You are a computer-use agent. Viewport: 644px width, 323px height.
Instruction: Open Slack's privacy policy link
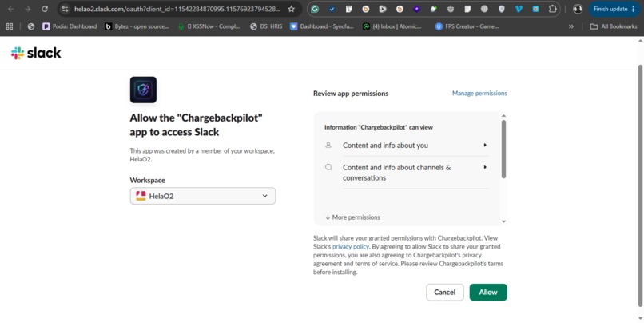coord(351,246)
